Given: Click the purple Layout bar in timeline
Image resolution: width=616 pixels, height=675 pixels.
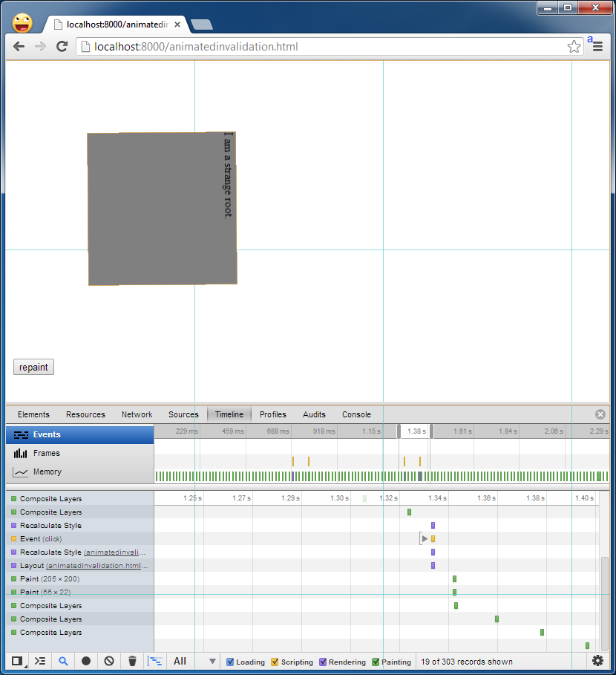Looking at the screenshot, I should (433, 566).
